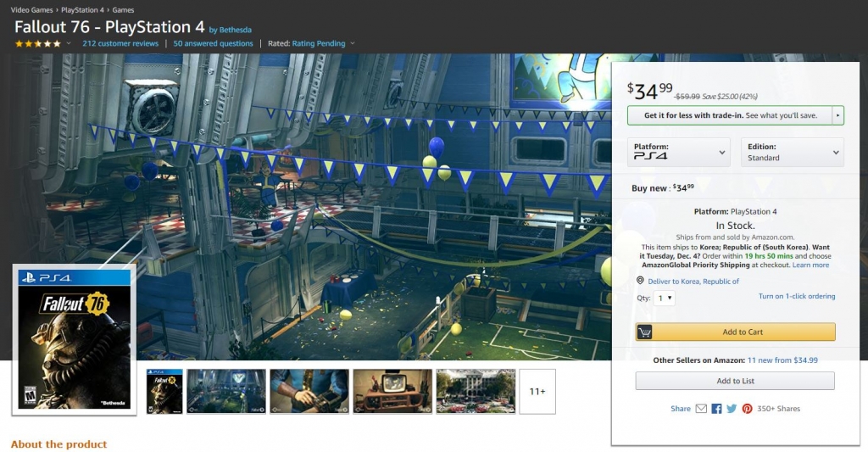This screenshot has height=452, width=868.
Task: Select the small box art thumbnail
Action: coord(164,392)
